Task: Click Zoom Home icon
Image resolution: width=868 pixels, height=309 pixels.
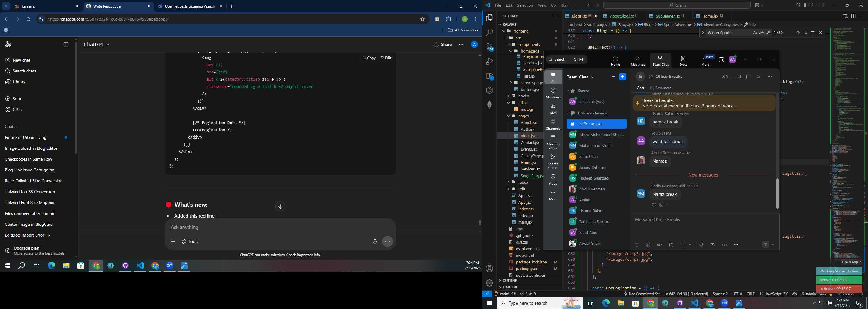Action: pos(615,61)
